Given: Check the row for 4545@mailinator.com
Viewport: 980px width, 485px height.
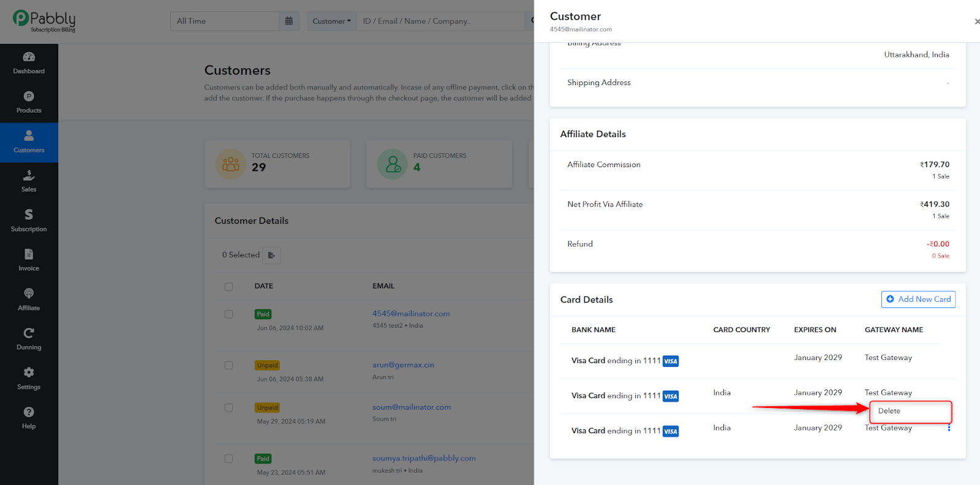Looking at the screenshot, I should click(x=228, y=314).
